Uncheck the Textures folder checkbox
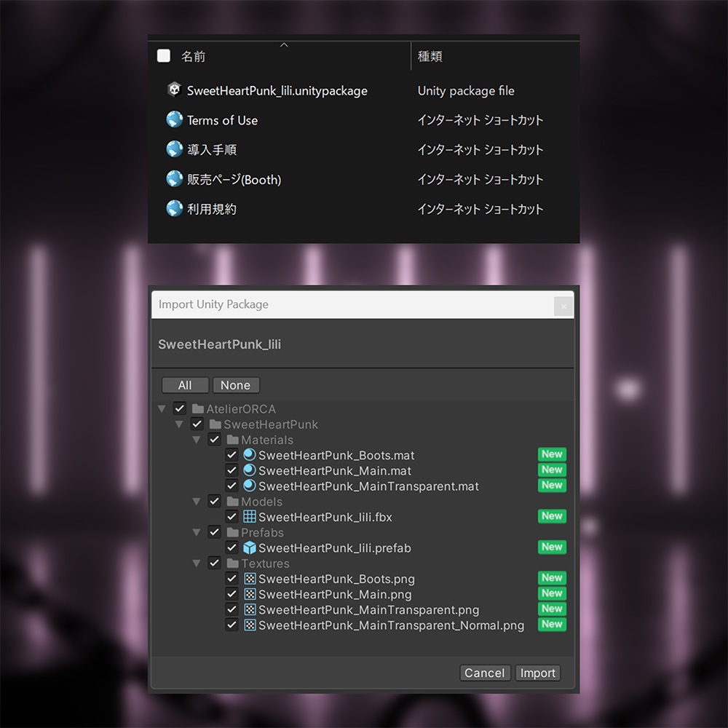 point(214,563)
